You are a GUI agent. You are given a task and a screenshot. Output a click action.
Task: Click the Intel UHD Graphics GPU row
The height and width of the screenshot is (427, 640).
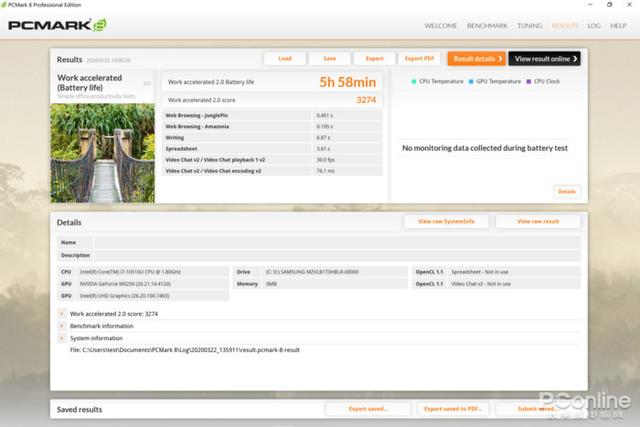(143, 296)
